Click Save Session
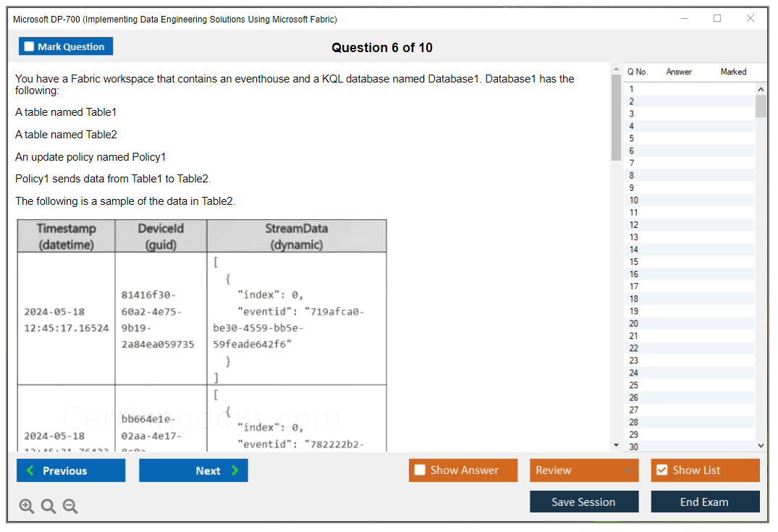The width and height of the screenshot is (778, 532). coord(584,502)
